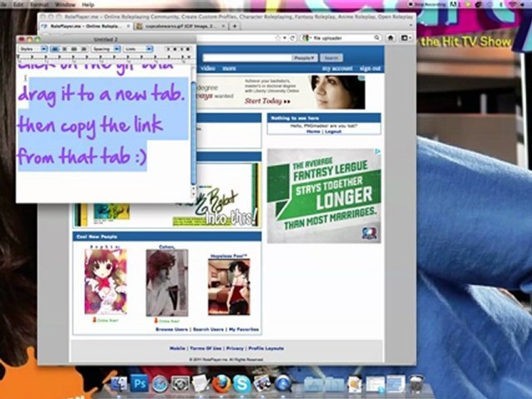Image resolution: width=532 pixels, height=399 pixels.
Task: Close the RolePlayer.me tab
Action: pyautogui.click(x=129, y=26)
